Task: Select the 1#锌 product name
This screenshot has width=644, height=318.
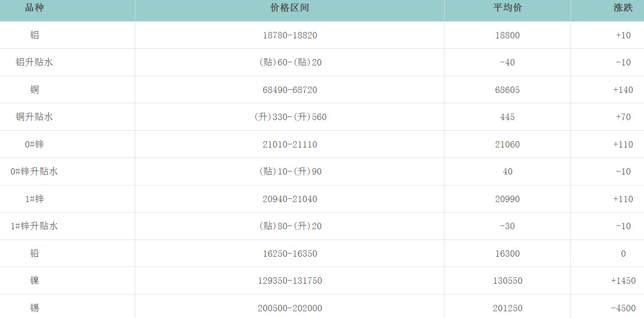Action: [34, 199]
